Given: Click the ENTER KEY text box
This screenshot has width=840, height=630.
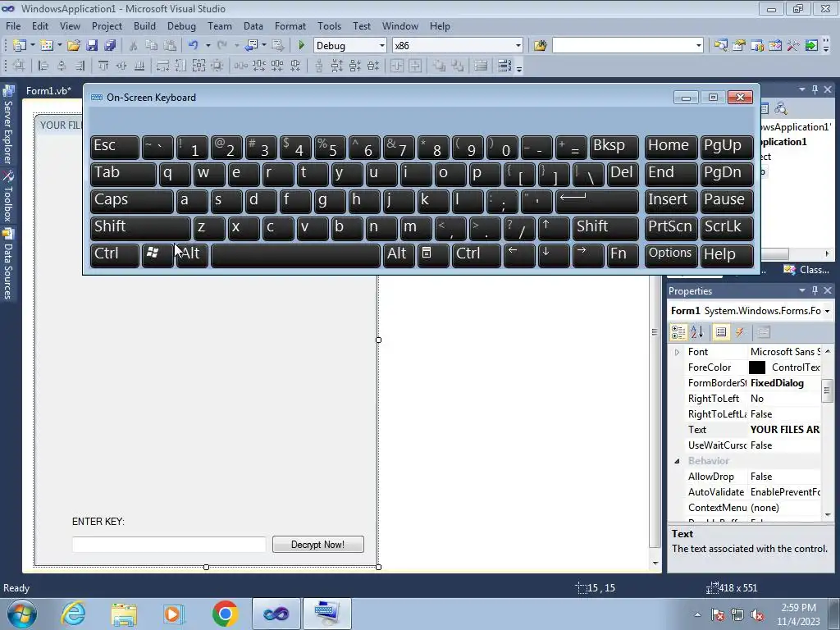Looking at the screenshot, I should coord(169,545).
